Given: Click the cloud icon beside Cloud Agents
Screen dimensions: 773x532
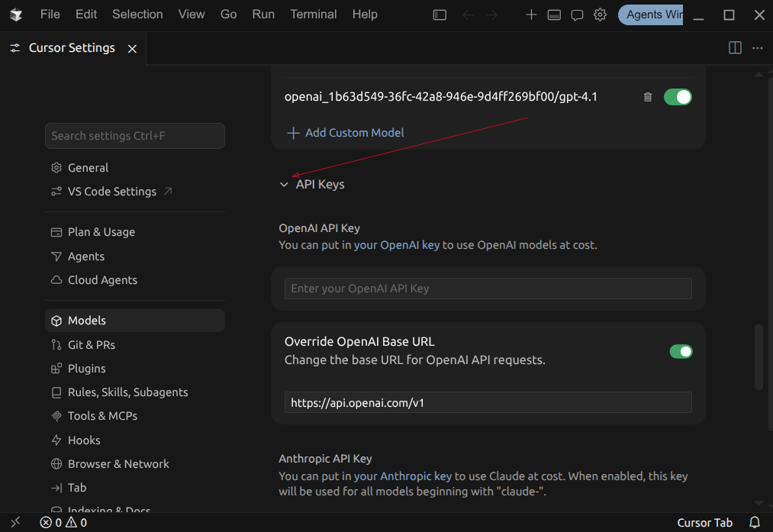Looking at the screenshot, I should tap(56, 280).
